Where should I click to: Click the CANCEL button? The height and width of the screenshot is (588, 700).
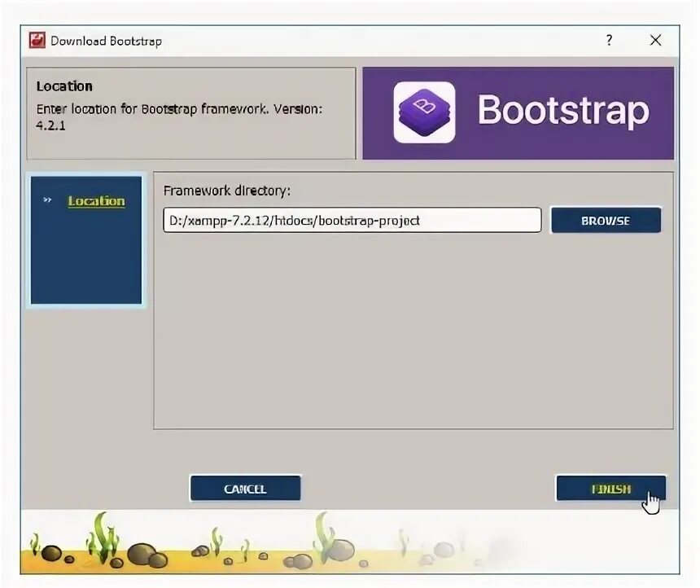tap(245, 489)
